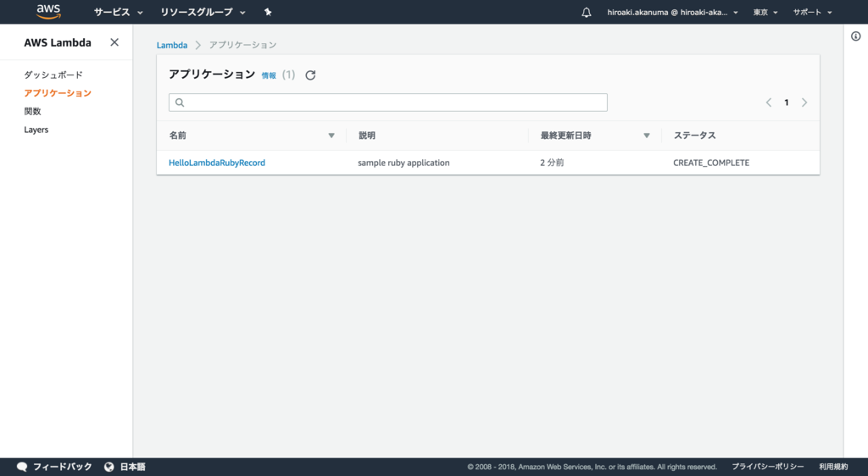Open the HelloLambdaRubyRecord application
Image resolution: width=868 pixels, height=476 pixels.
[217, 163]
